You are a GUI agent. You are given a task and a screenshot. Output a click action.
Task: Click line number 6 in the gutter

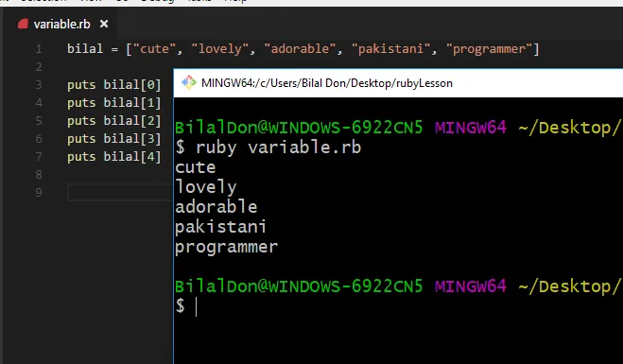(x=39, y=139)
